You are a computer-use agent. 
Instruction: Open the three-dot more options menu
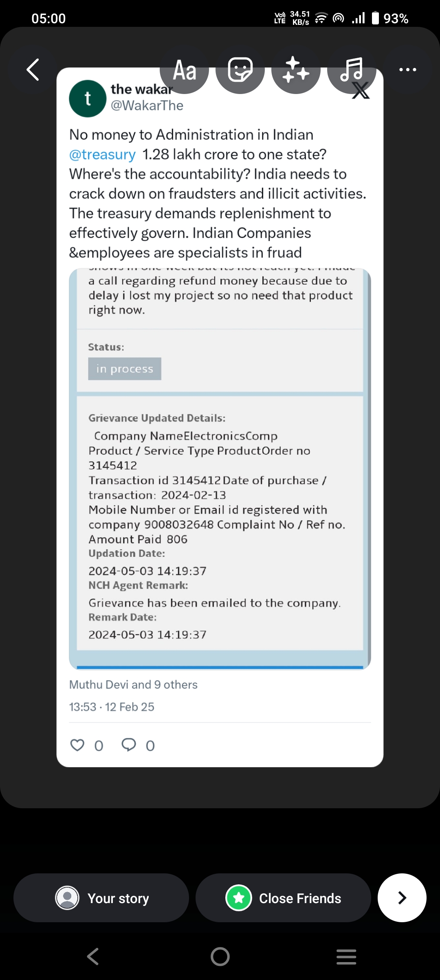coord(408,70)
